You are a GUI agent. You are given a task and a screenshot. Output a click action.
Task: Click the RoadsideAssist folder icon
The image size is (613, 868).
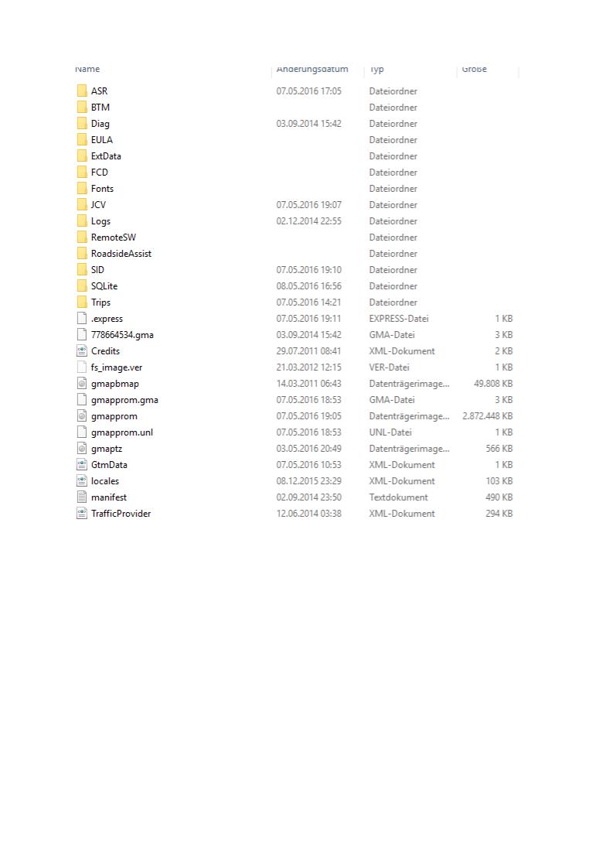pyautogui.click(x=82, y=254)
